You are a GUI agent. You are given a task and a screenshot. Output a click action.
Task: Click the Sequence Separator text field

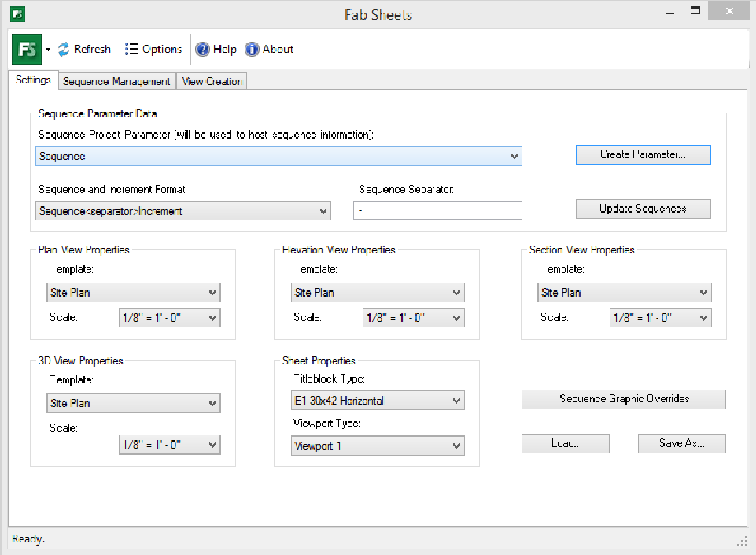(438, 211)
